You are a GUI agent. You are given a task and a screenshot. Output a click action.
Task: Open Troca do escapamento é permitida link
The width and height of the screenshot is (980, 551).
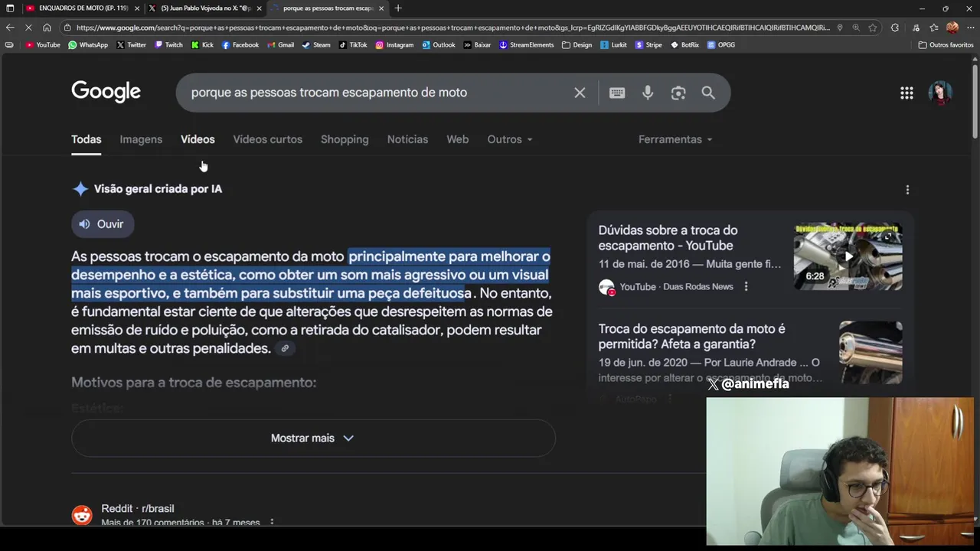click(692, 337)
